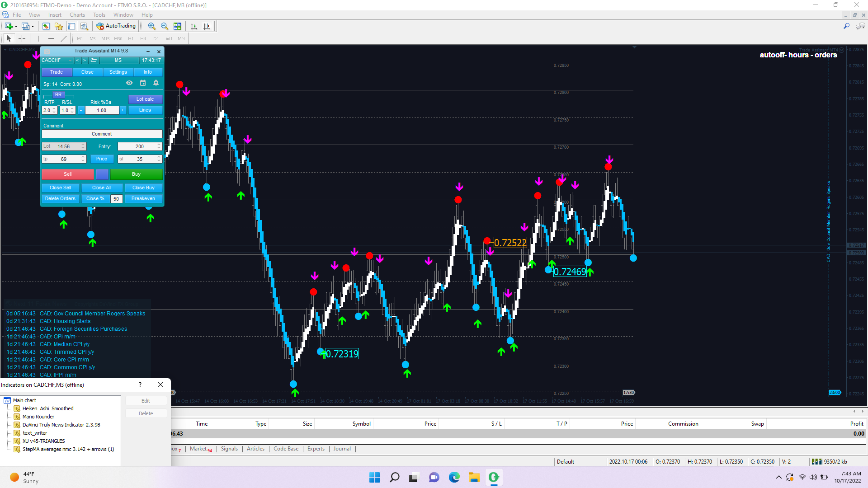Click the Zoom Out chart icon
Viewport: 868px width, 488px height.
tap(165, 26)
